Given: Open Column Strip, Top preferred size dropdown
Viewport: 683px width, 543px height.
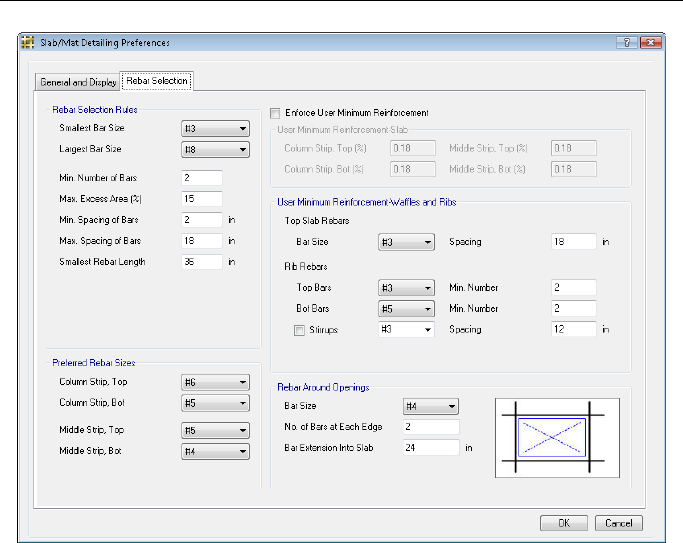Looking at the screenshot, I should click(214, 382).
